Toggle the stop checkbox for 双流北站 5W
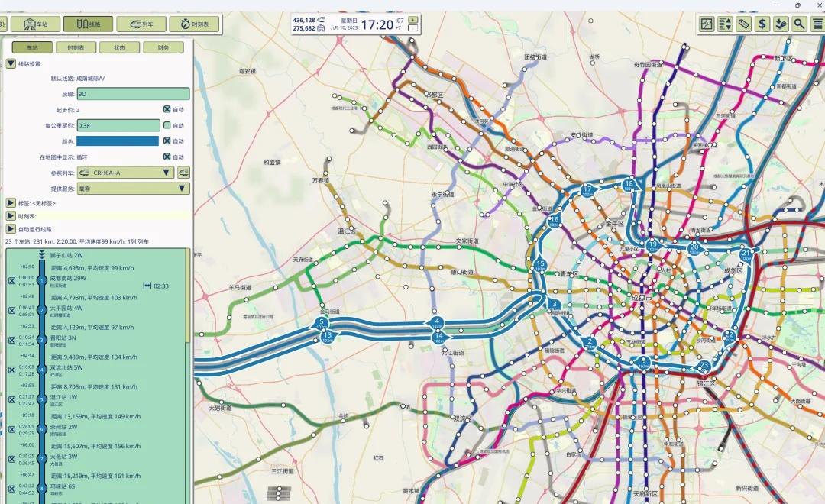 pyautogui.click(x=11, y=370)
